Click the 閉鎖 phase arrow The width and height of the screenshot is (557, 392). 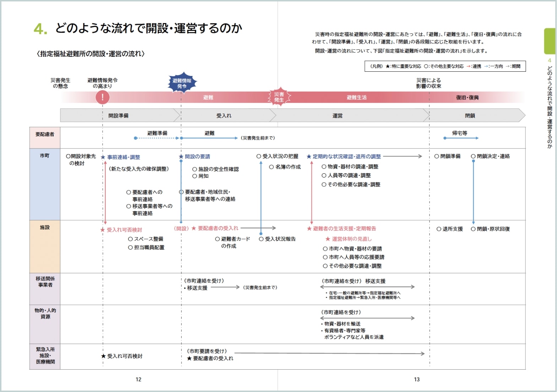(x=470, y=116)
